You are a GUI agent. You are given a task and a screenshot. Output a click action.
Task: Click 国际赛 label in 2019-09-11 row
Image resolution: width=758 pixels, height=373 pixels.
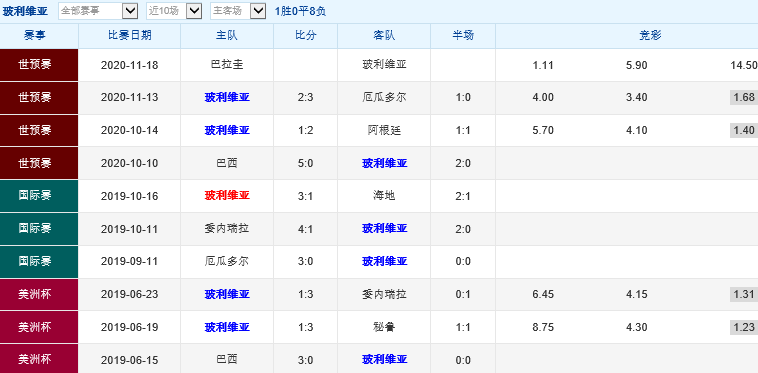[x=35, y=261]
